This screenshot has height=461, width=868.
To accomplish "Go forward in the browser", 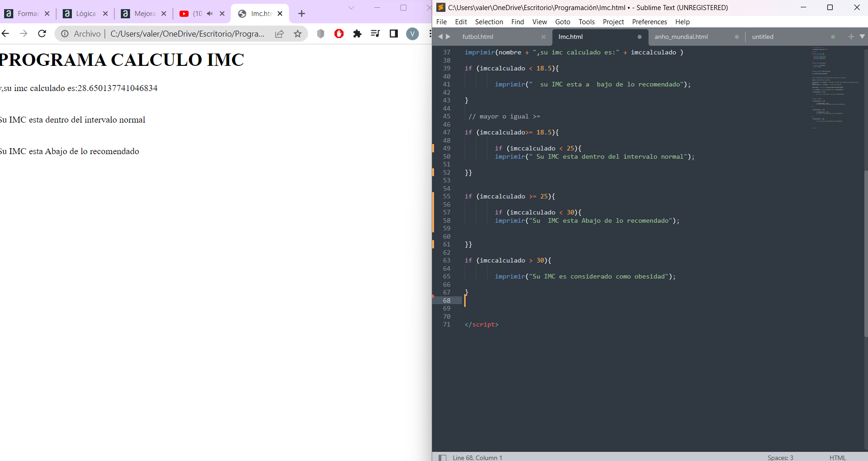I will click(24, 33).
